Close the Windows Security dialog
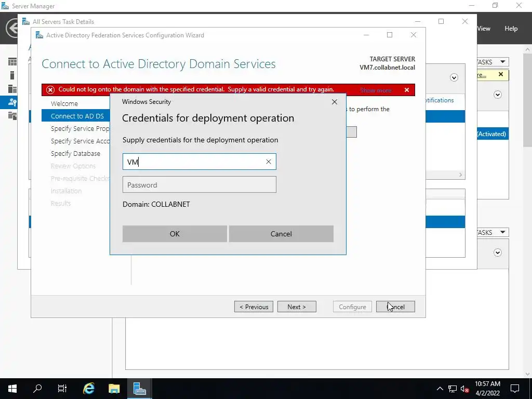 [334, 102]
